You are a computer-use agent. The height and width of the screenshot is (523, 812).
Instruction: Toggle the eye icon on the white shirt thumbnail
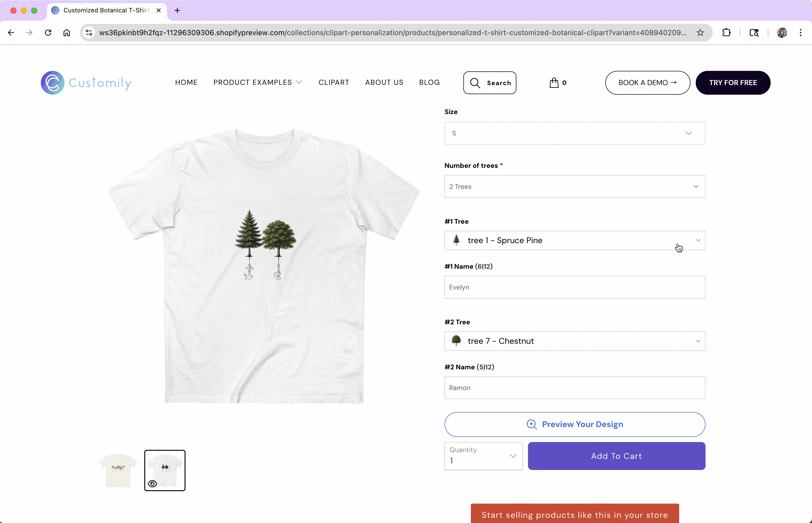tap(152, 484)
